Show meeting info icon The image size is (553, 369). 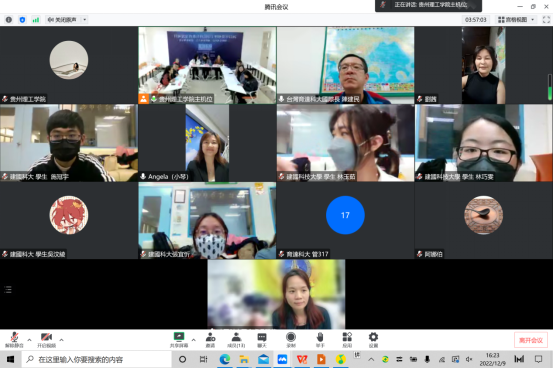(9, 20)
